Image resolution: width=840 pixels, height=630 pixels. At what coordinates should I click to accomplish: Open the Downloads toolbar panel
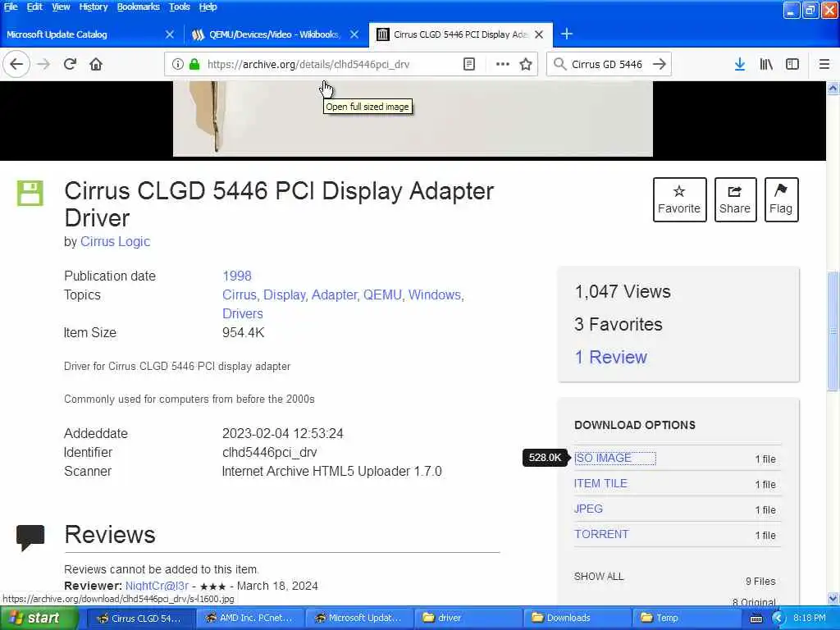coord(739,64)
